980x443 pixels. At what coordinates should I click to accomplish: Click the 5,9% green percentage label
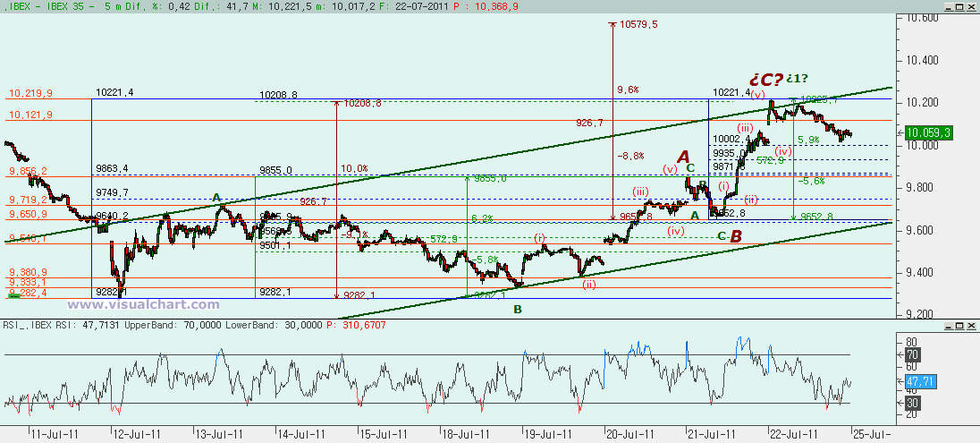click(808, 141)
